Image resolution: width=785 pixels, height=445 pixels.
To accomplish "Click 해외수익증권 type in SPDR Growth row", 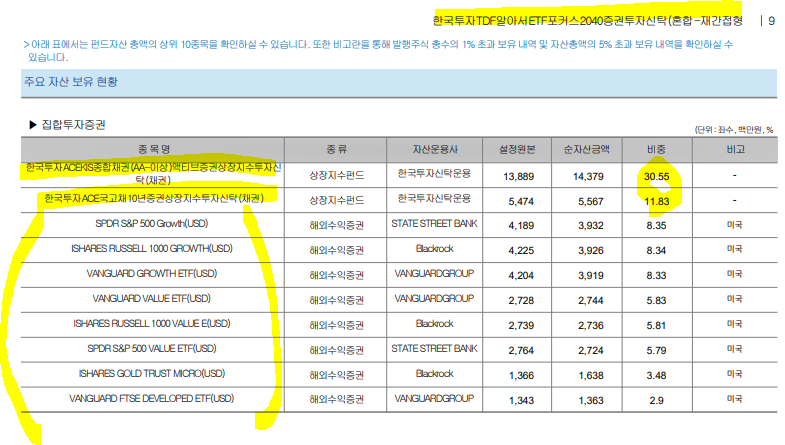I will [336, 225].
